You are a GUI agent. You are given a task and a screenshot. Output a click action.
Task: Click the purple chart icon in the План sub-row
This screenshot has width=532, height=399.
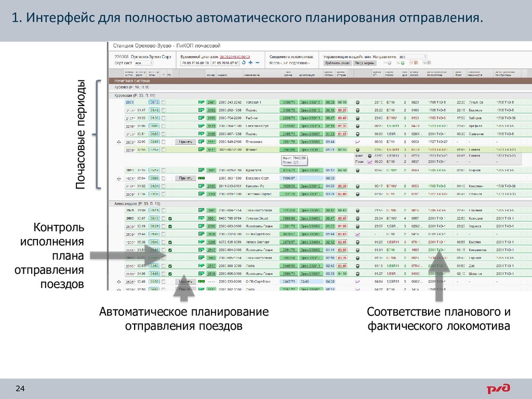(370, 162)
